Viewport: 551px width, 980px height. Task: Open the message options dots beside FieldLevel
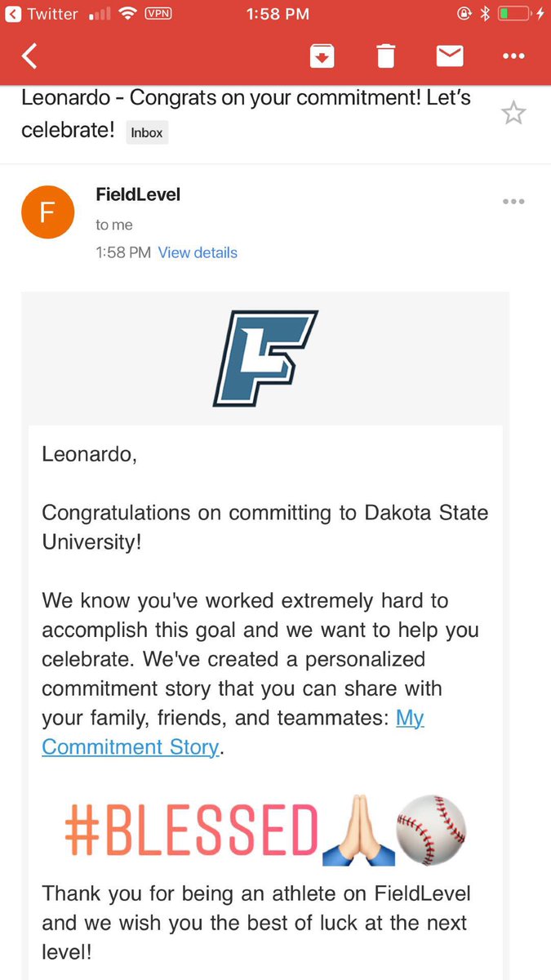513,201
